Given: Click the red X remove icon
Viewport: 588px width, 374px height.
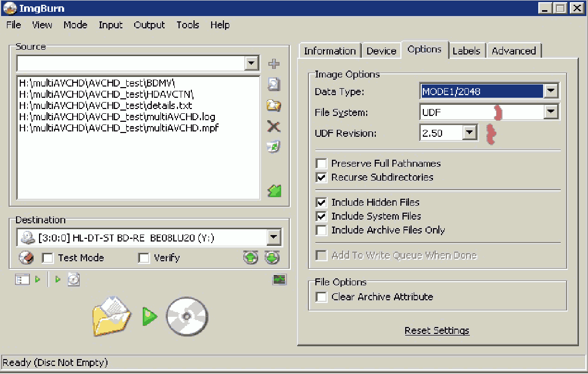Looking at the screenshot, I should pos(274,126).
